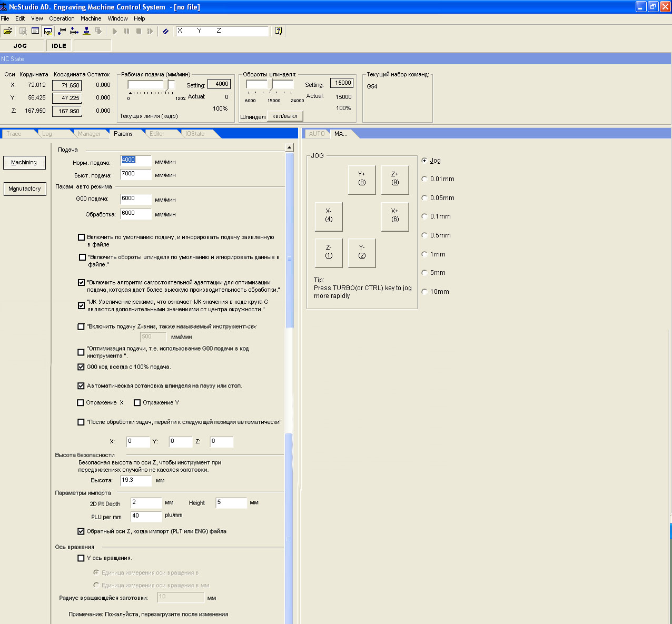Viewport: 672px width, 624px height.
Task: Open the Help menu
Action: (139, 18)
